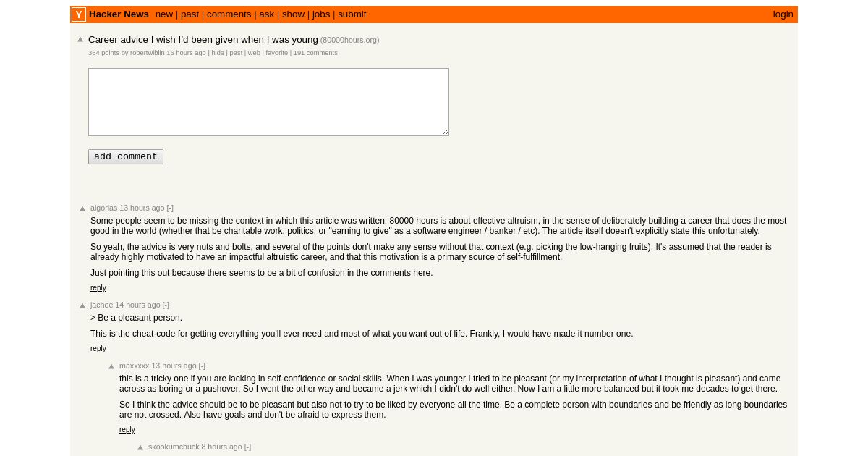Collapse algorias's comment thread
868x456 pixels.
170,208
